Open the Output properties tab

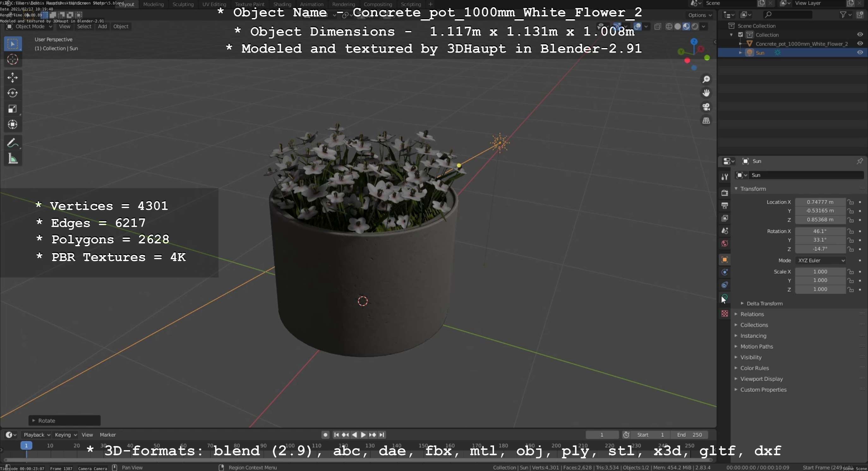point(725,206)
